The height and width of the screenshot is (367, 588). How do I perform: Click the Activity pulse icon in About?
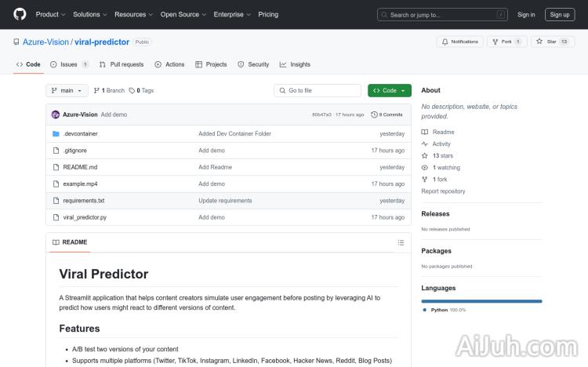tap(425, 144)
